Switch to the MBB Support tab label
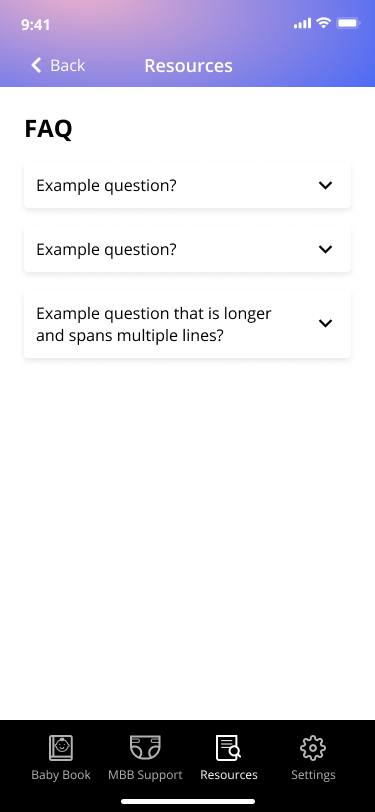 [x=145, y=775]
